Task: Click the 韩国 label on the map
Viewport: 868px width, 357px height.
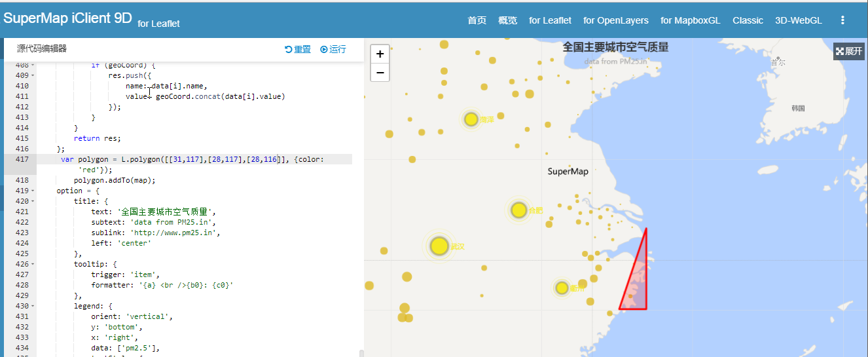Action: click(798, 108)
